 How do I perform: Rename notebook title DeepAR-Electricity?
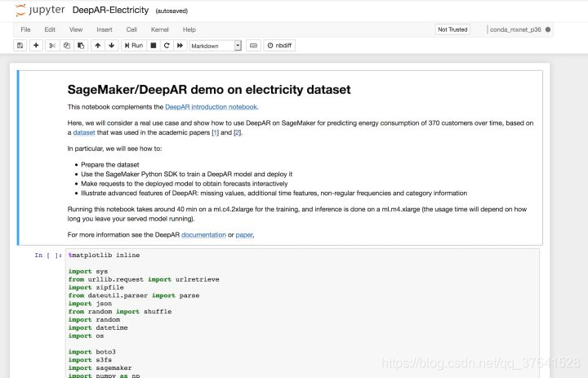tap(110, 10)
